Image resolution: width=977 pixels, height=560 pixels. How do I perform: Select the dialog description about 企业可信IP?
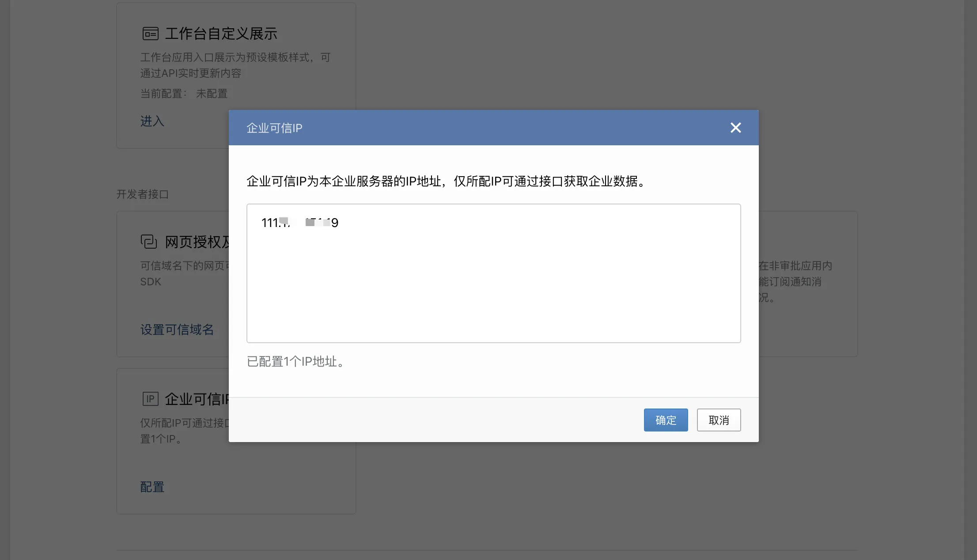(447, 181)
